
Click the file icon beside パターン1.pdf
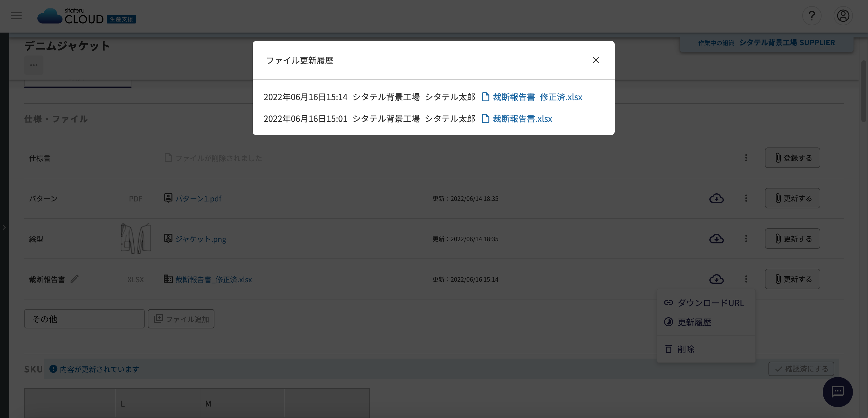[x=168, y=198]
